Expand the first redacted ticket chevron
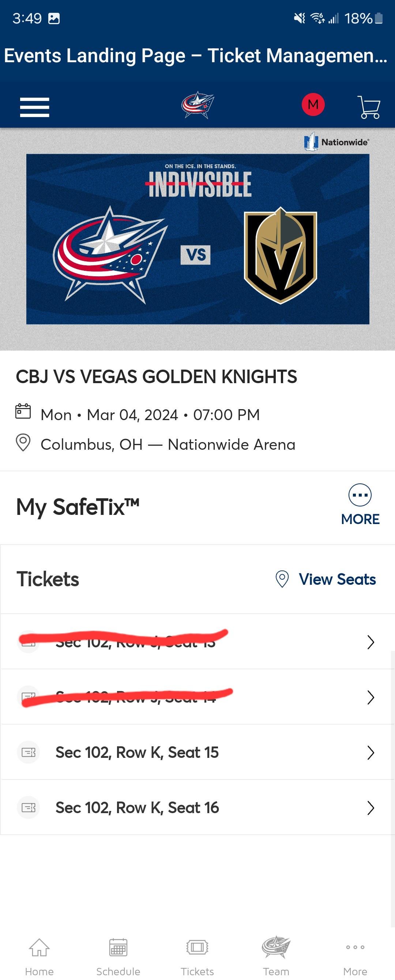395x980 pixels. click(x=370, y=642)
